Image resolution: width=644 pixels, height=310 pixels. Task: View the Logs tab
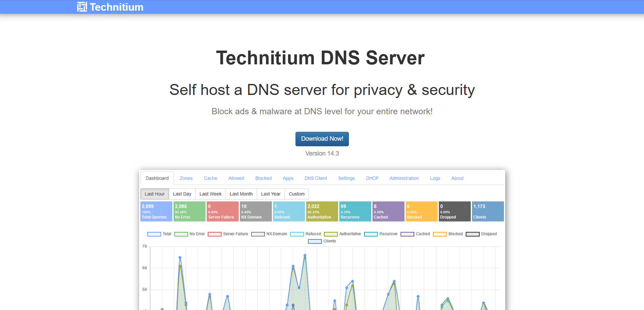click(x=435, y=178)
